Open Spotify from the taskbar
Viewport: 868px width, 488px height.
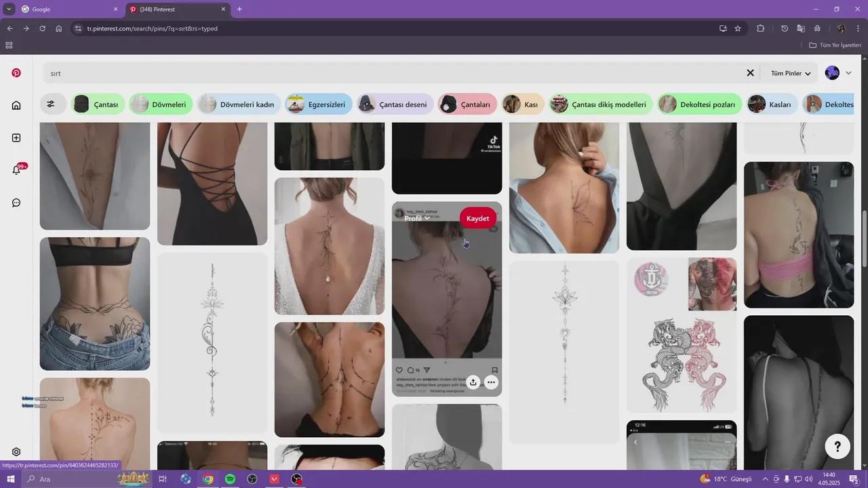point(230,479)
